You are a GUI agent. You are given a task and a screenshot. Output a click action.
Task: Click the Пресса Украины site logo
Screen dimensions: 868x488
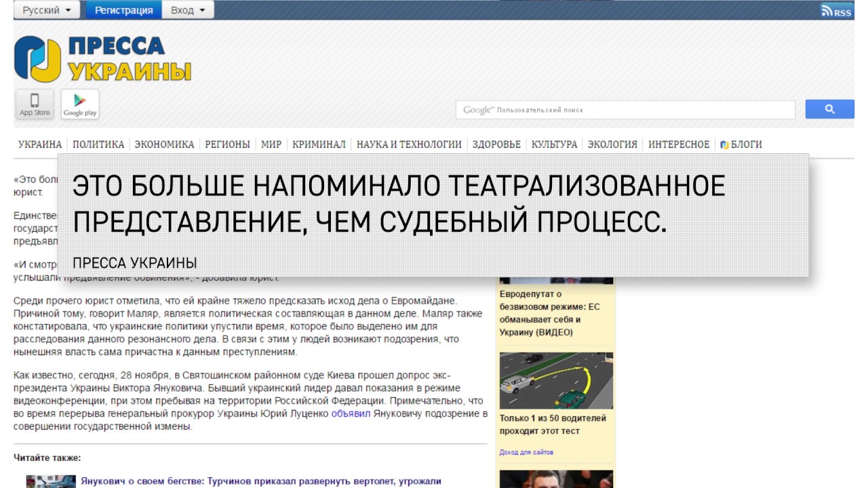(x=103, y=59)
